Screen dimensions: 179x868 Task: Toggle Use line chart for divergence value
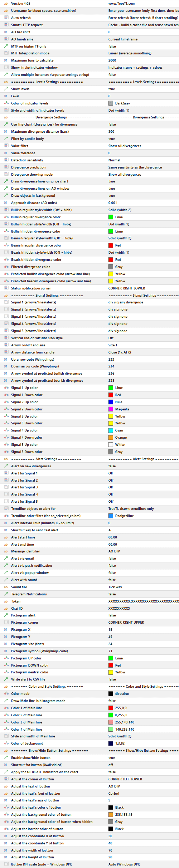(112, 125)
